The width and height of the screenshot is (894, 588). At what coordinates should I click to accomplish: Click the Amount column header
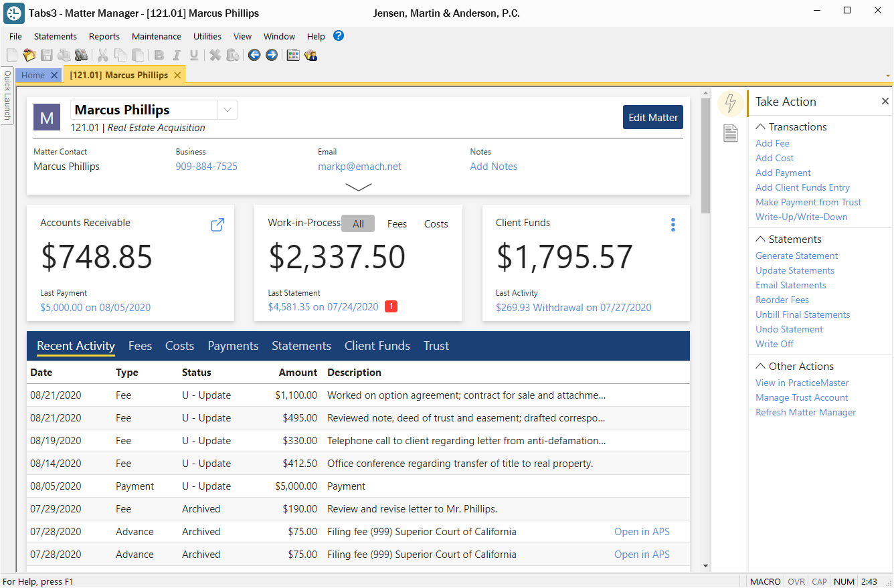click(x=298, y=373)
